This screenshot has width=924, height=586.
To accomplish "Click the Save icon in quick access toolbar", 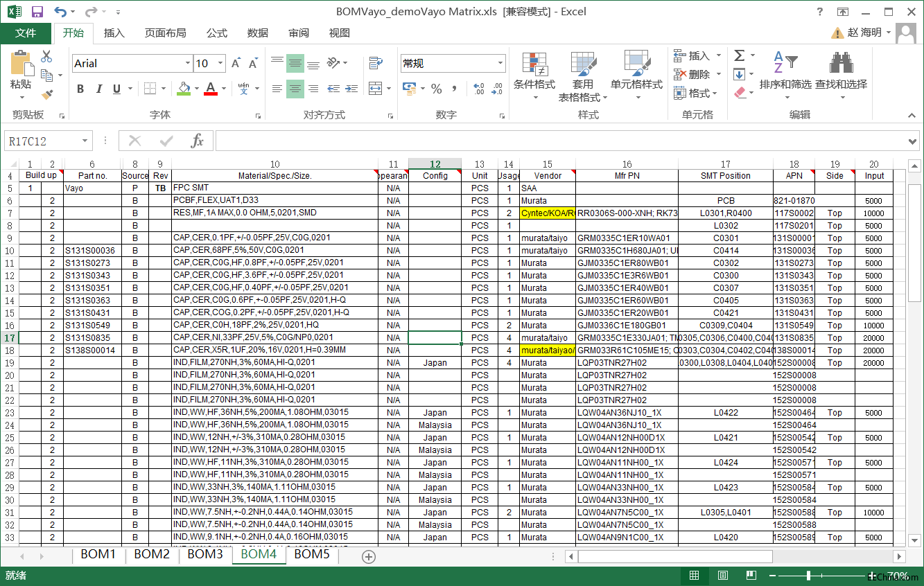I will tap(37, 12).
